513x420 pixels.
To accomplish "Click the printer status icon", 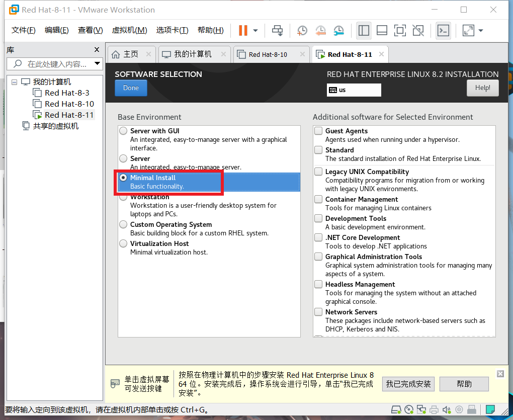I will point(434,409).
